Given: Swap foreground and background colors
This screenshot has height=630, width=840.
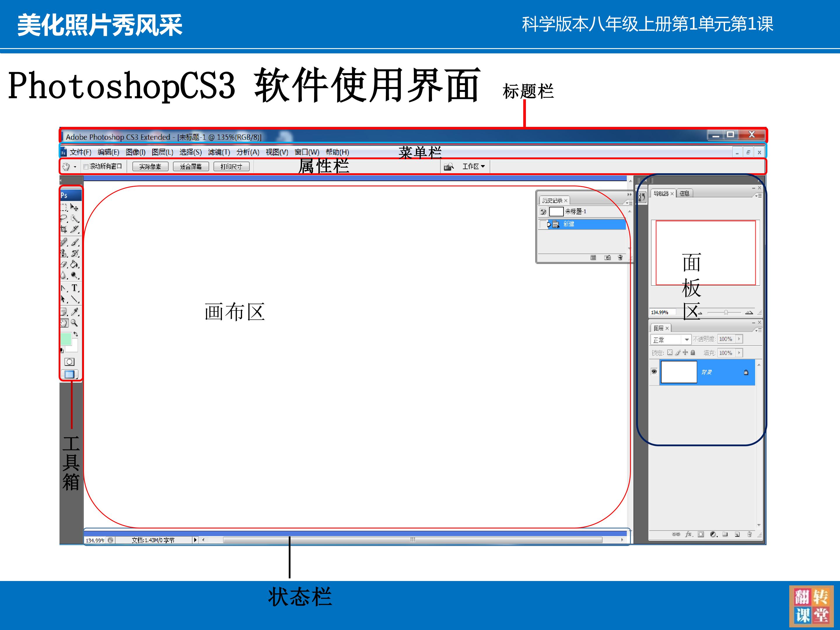Looking at the screenshot, I should point(76,334).
